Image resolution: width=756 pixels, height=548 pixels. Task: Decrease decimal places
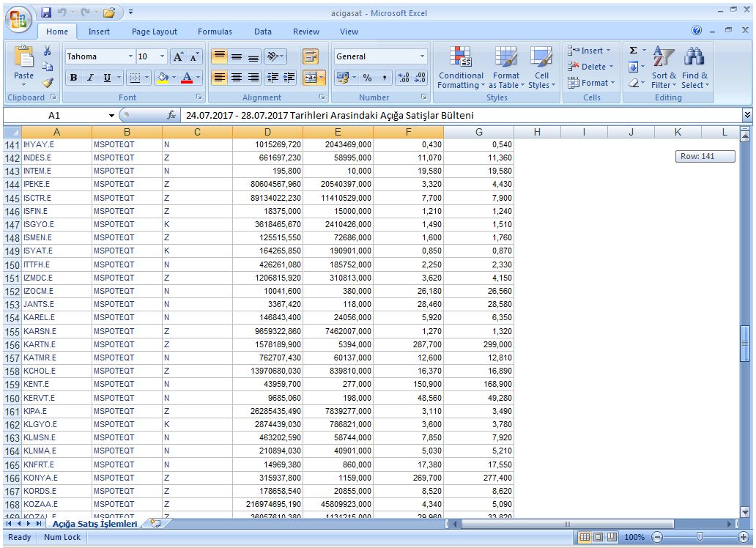tap(420, 77)
